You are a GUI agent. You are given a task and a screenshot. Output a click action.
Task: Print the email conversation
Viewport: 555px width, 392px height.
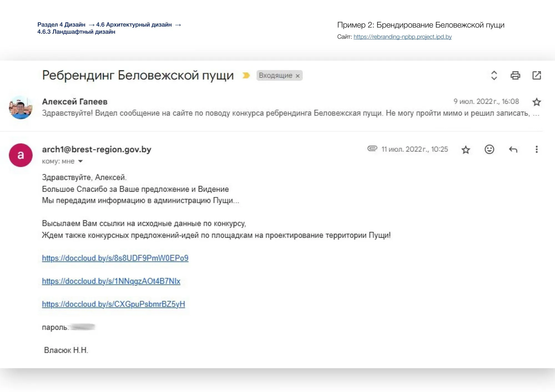click(x=515, y=75)
